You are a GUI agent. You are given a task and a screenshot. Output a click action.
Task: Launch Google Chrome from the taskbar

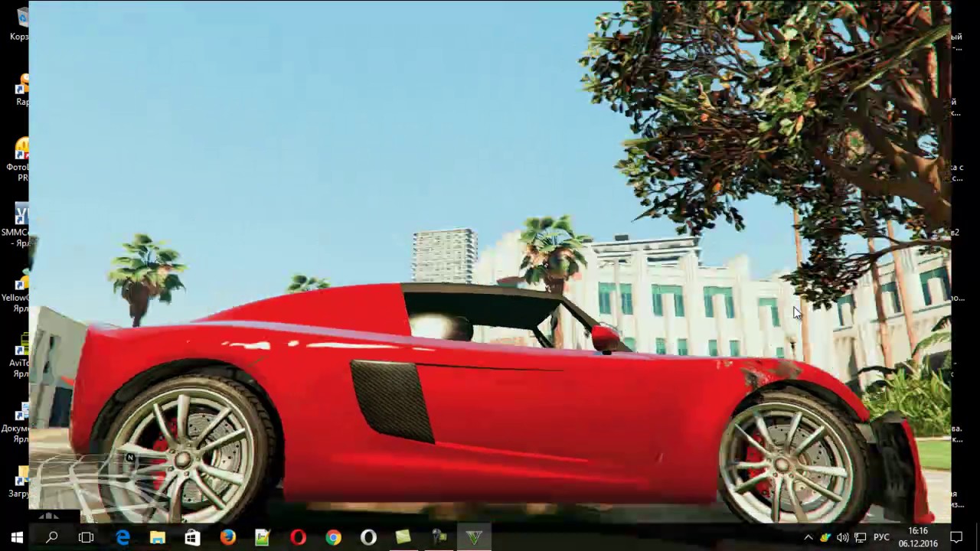[x=333, y=538]
